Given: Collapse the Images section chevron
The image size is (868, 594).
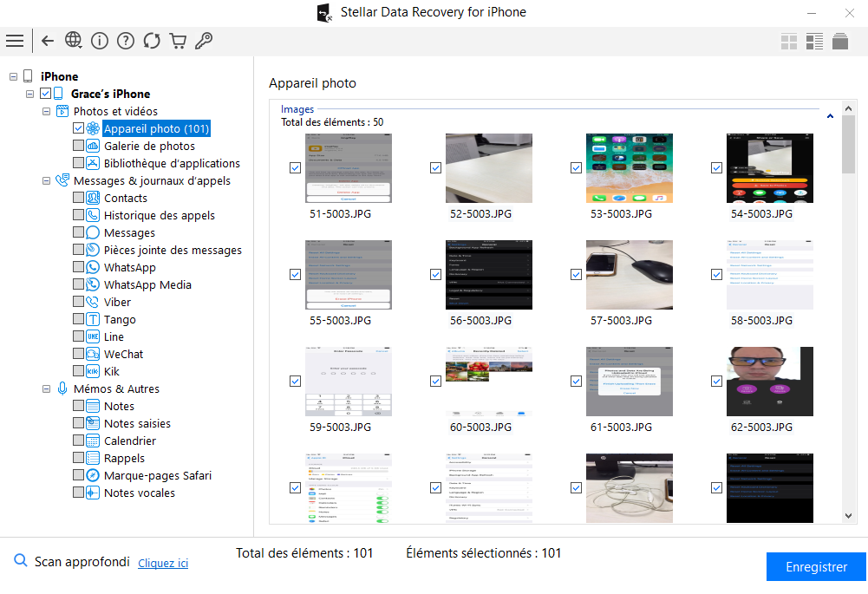Looking at the screenshot, I should coord(830,116).
